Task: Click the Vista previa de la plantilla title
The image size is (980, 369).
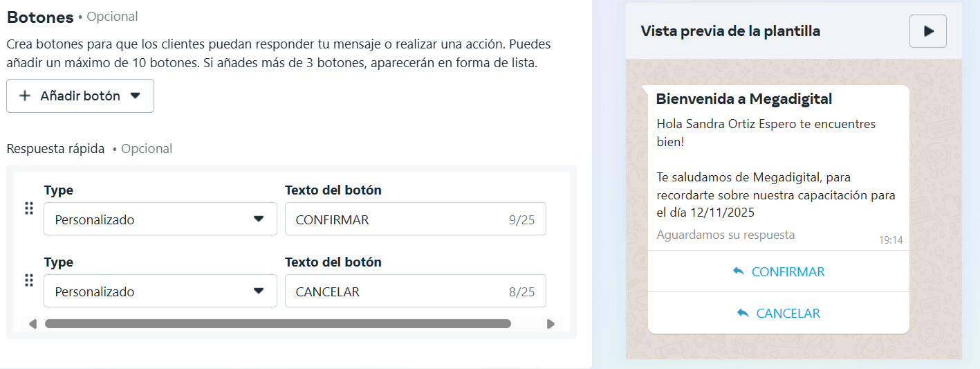Action: click(x=730, y=31)
